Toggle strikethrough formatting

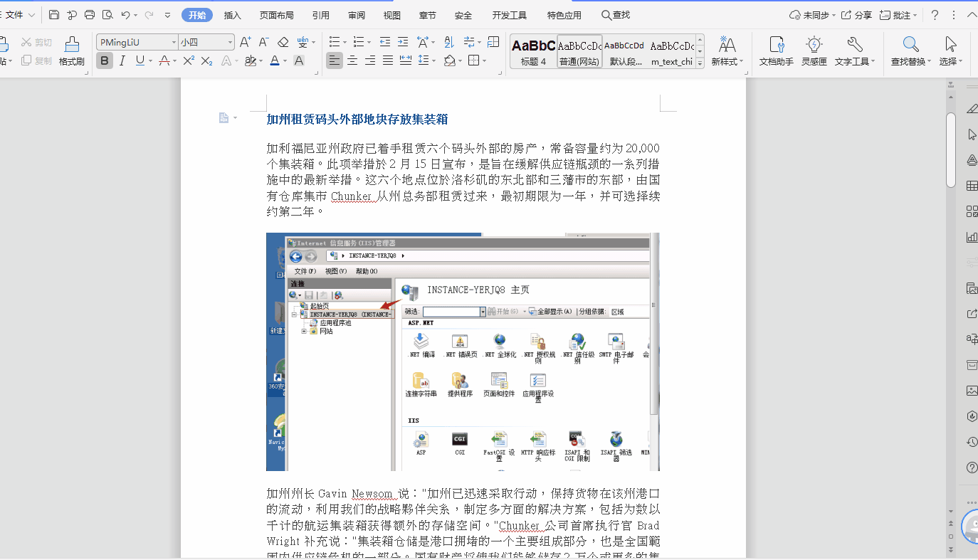click(x=164, y=61)
